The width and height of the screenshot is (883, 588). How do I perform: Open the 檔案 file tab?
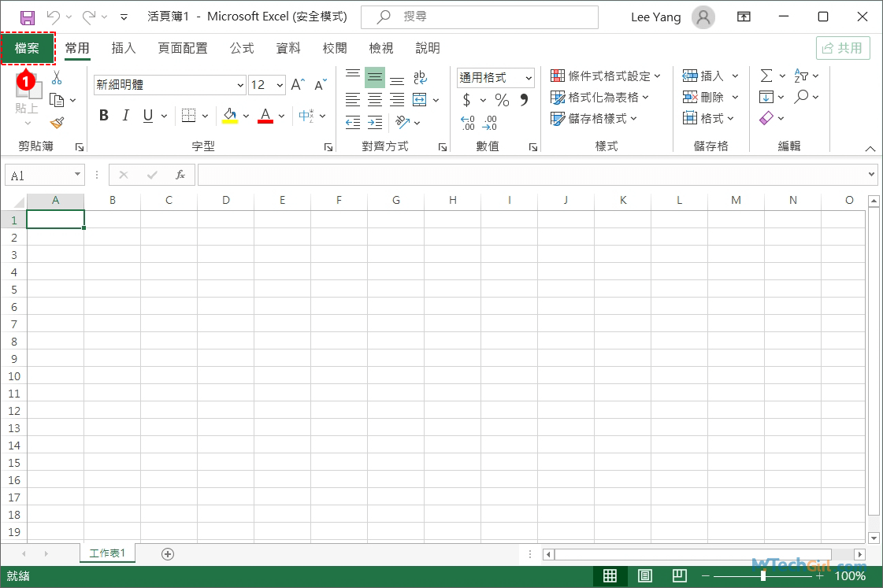click(28, 48)
